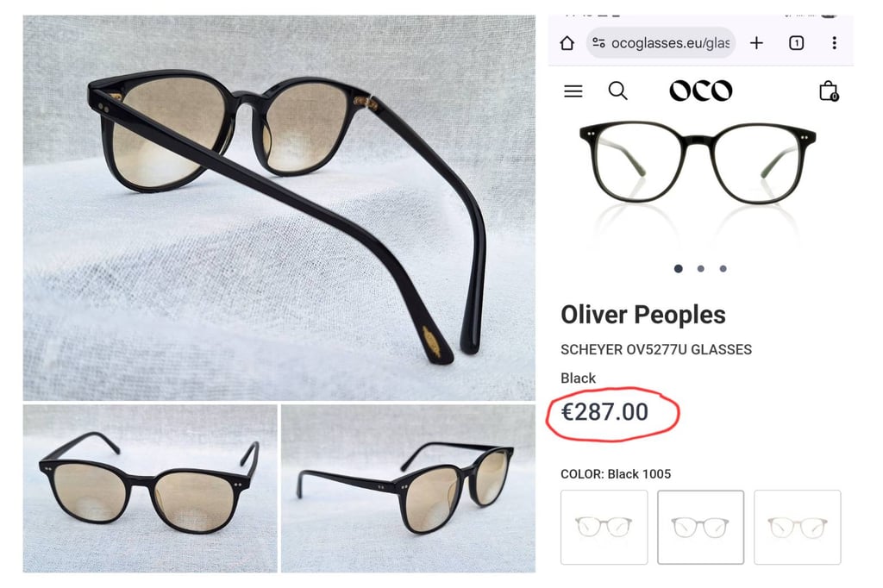Image resolution: width=883 pixels, height=588 pixels.
Task: Choose the third frame color swatch
Action: (x=797, y=527)
